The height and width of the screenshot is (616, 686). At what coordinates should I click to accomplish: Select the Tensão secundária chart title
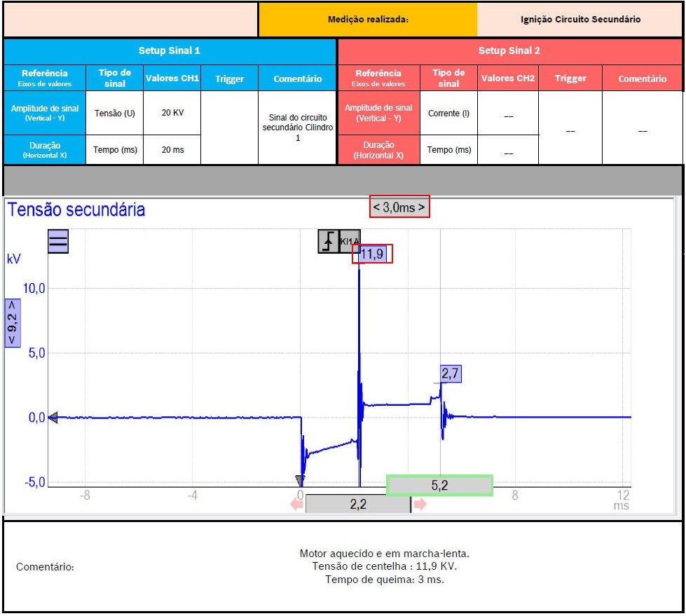point(76,210)
